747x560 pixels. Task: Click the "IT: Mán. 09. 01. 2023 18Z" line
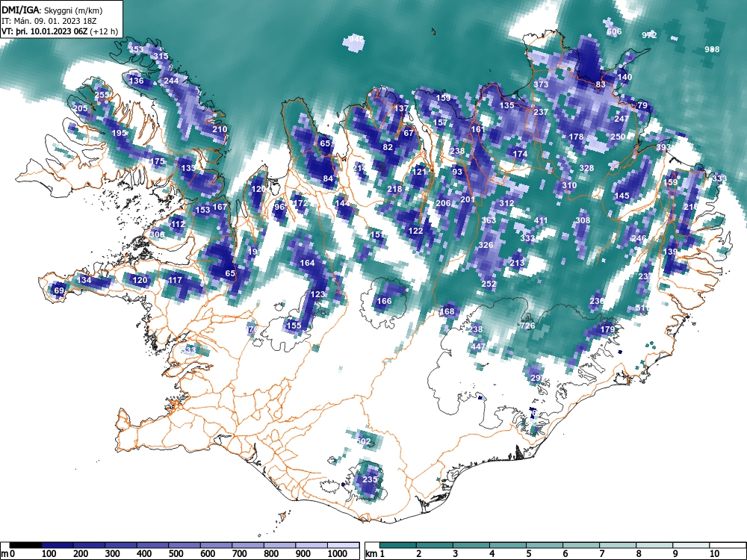(49, 21)
